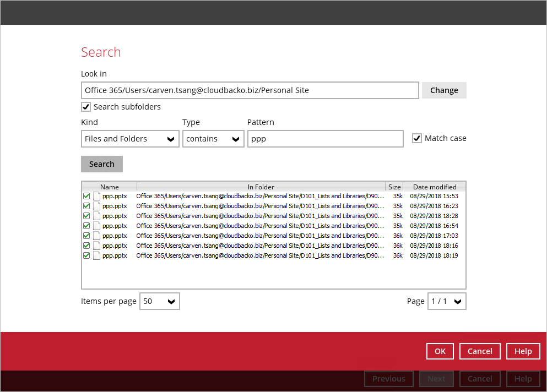547x392 pixels.
Task: Click file icon of ppp.pptx modified 18:28
Action: (97, 216)
